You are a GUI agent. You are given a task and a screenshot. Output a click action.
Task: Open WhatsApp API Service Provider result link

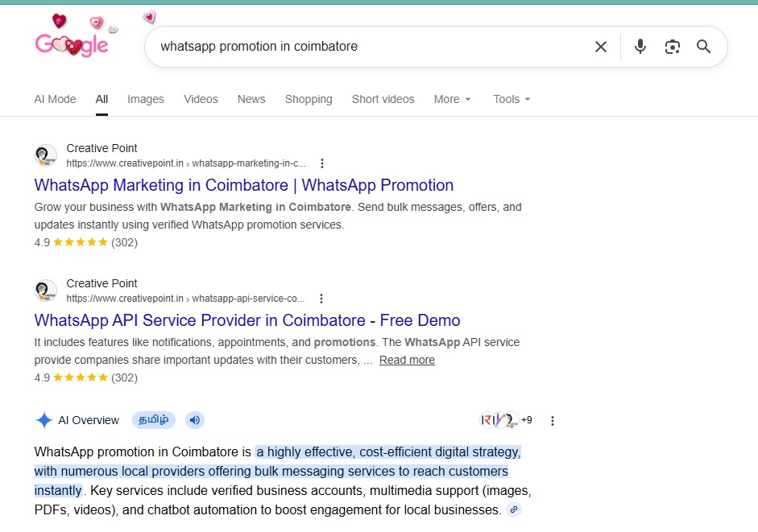pos(247,320)
